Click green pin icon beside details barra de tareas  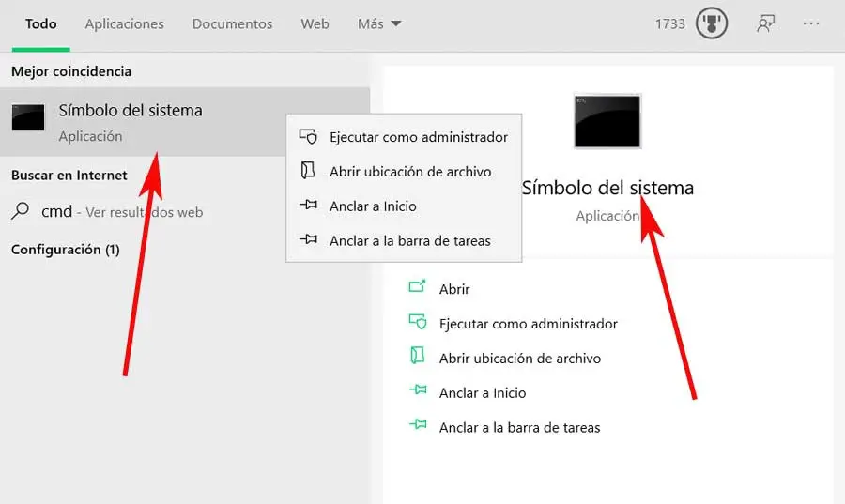pyautogui.click(x=418, y=424)
